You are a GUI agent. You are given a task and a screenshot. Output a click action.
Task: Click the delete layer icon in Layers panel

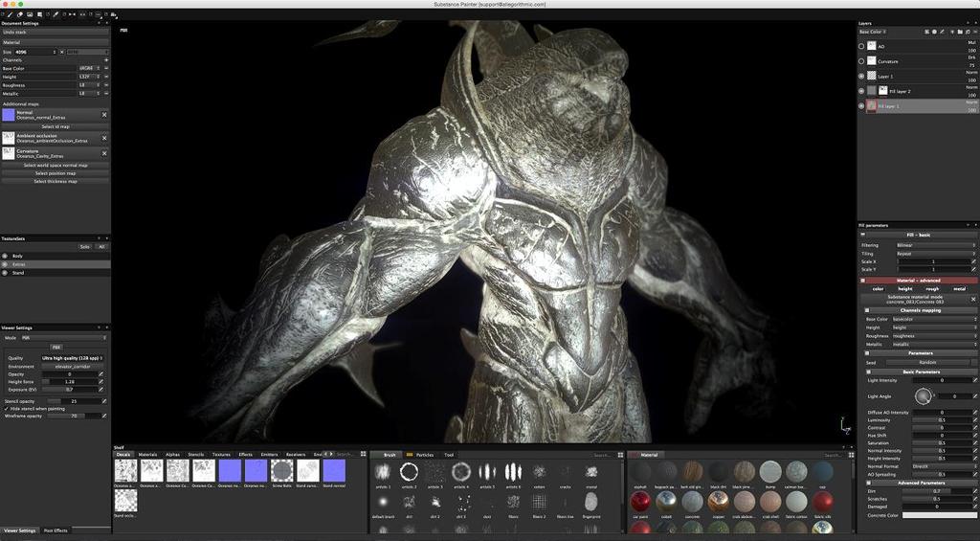point(975,32)
